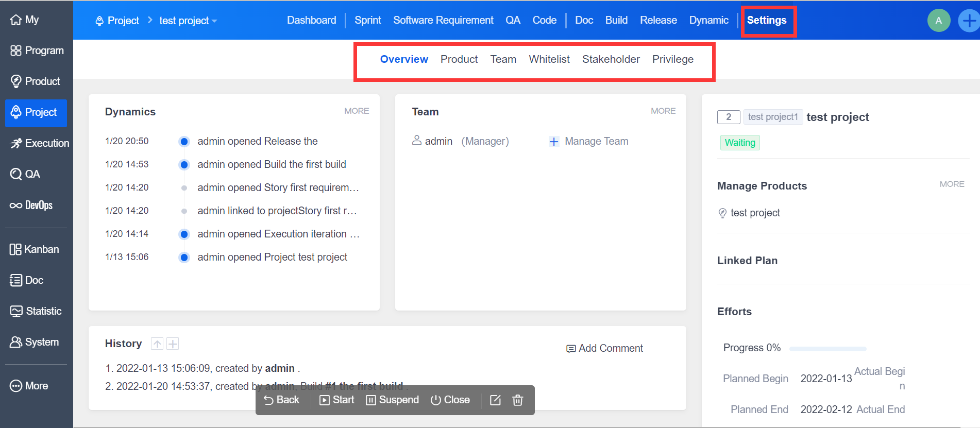Open the More menu in sidebar
The width and height of the screenshot is (980, 428).
29,386
